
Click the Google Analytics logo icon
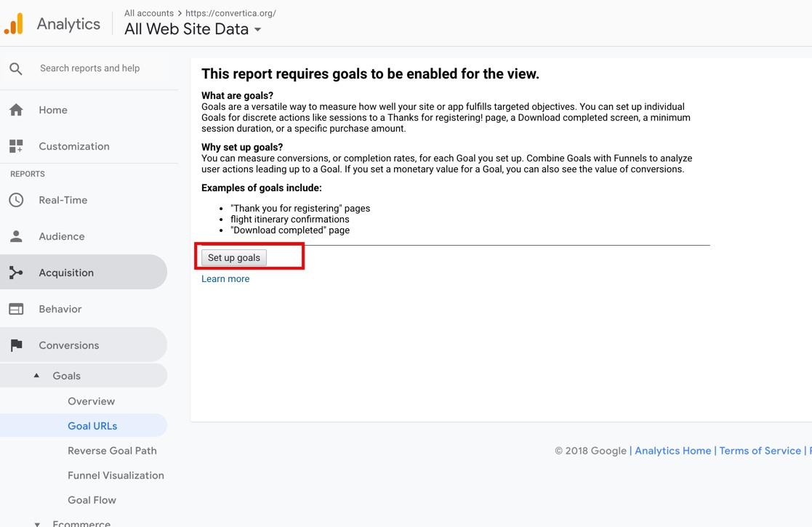pos(14,24)
